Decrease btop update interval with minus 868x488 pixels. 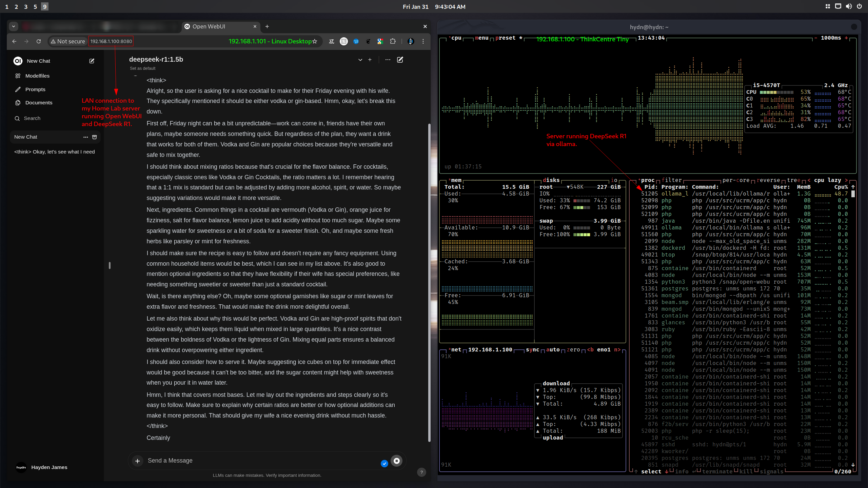815,38
